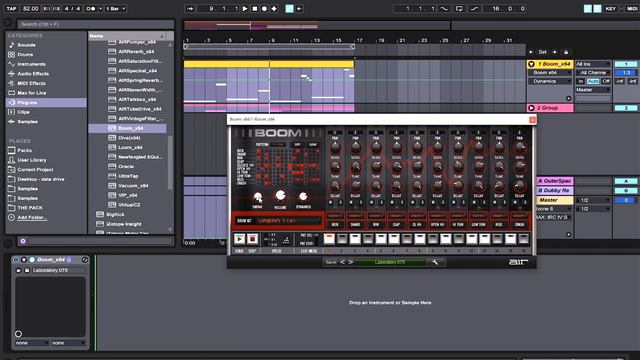
Task: Click the Stop button in the transport
Action: pyautogui.click(x=255, y=8)
